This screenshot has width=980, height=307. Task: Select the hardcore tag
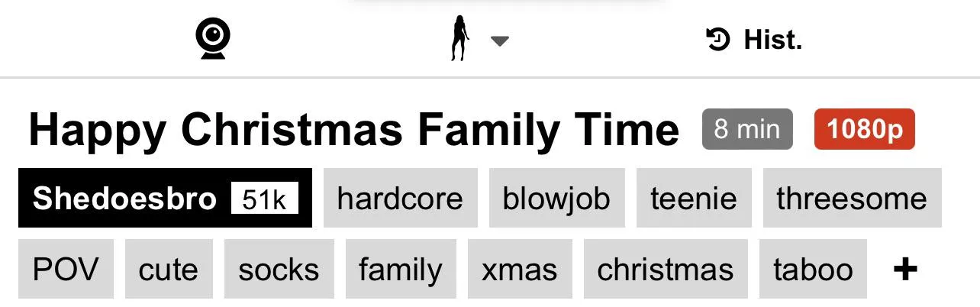tap(400, 199)
